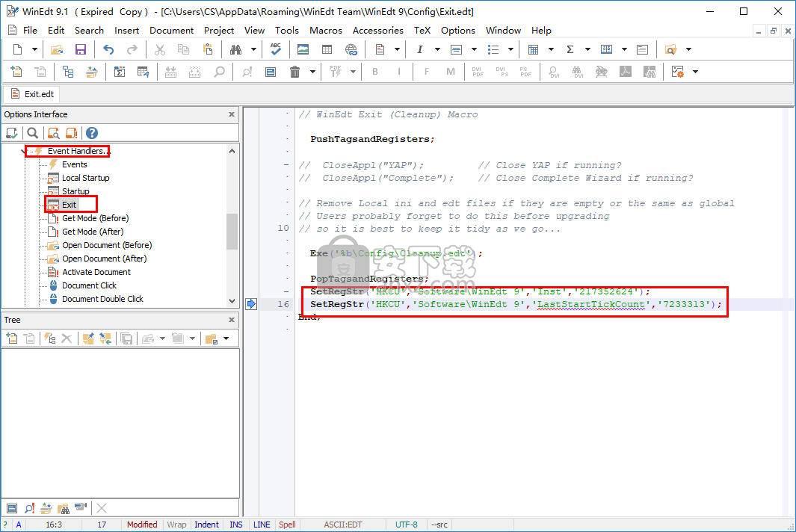This screenshot has width=796, height=532.
Task: Run the ABC spell check
Action: coord(276,49)
